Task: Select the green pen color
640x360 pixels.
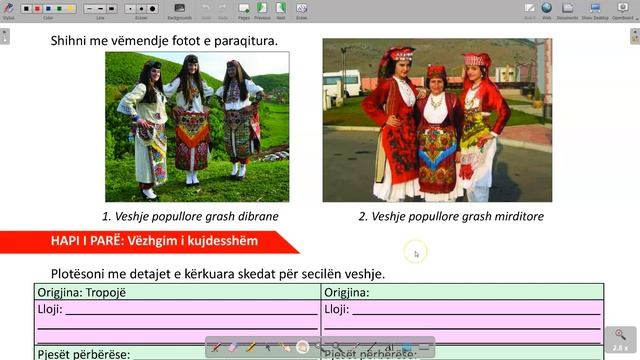Action: tap(60, 8)
